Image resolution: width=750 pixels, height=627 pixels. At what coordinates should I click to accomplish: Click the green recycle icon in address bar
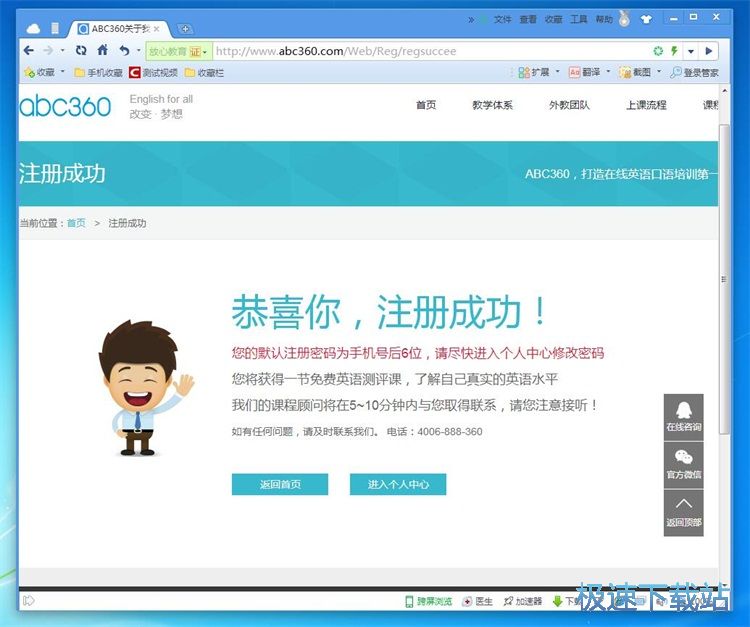[659, 51]
